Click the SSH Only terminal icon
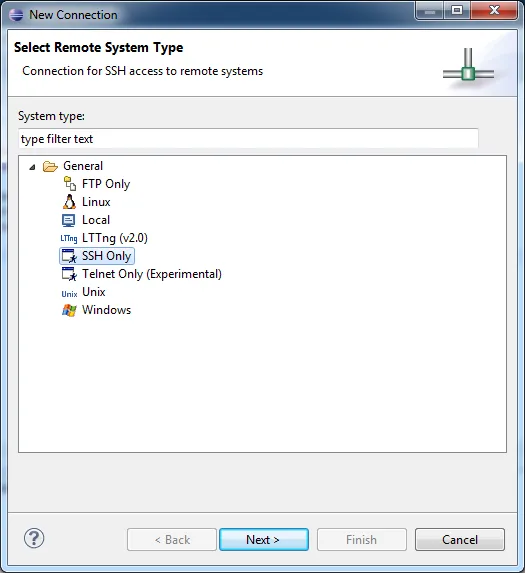525x573 pixels. (x=69, y=256)
